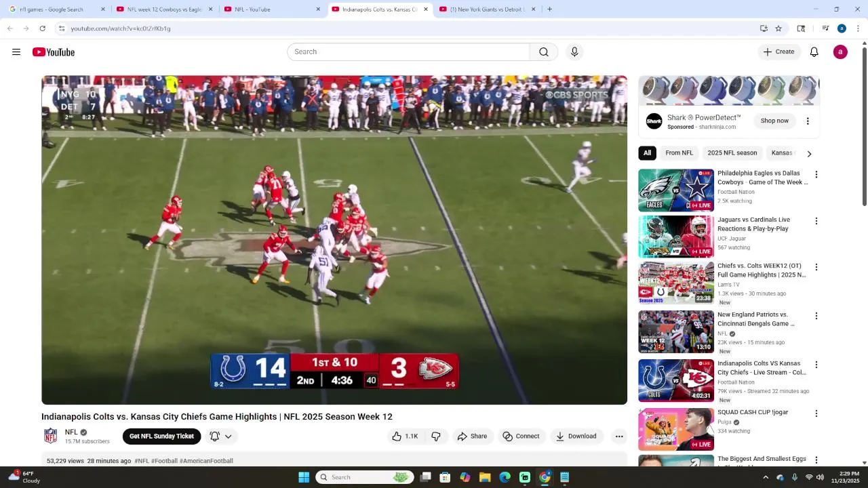Select the All filter chip

647,153
